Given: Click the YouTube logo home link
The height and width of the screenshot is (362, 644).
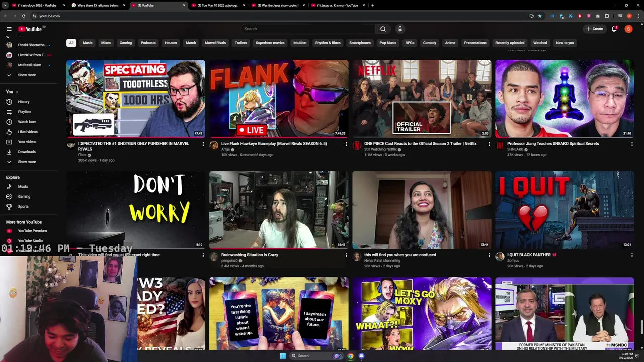Looking at the screenshot, I should click(30, 29).
